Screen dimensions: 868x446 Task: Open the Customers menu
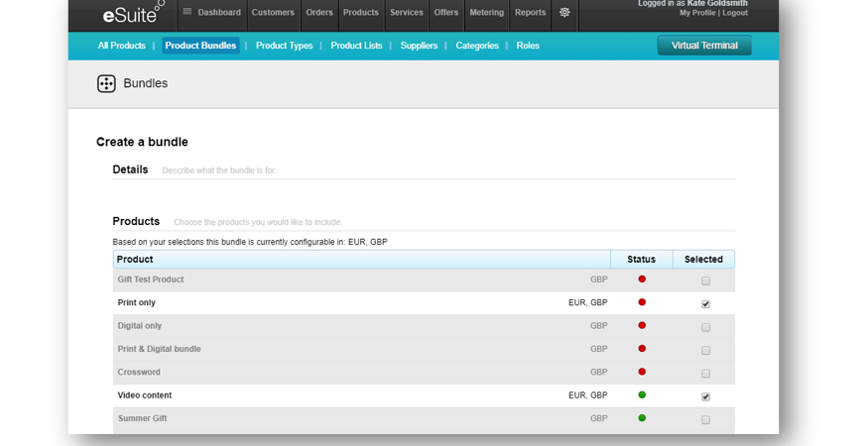273,13
